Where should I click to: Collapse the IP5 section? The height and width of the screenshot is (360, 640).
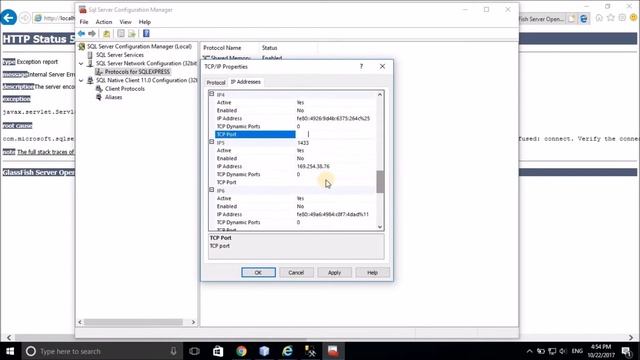click(x=212, y=142)
